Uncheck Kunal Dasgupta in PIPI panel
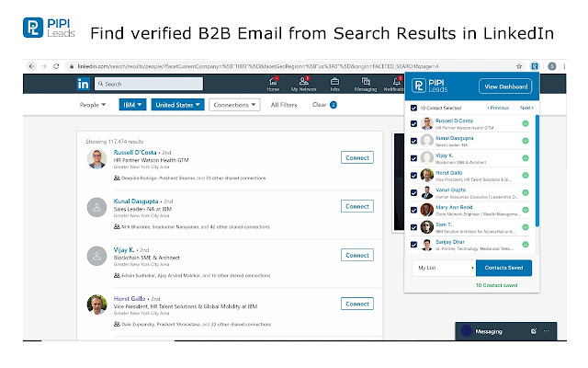The width and height of the screenshot is (588, 368). [x=413, y=141]
